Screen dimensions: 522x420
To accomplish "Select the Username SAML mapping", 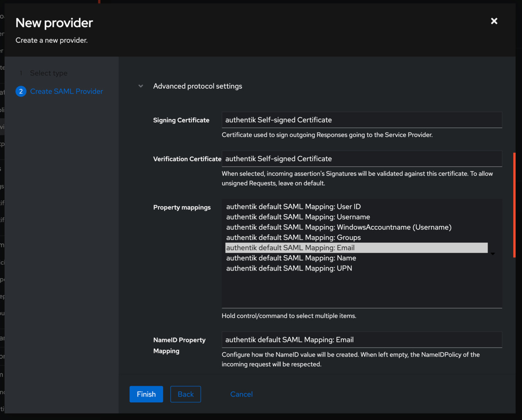I will 356,217.
